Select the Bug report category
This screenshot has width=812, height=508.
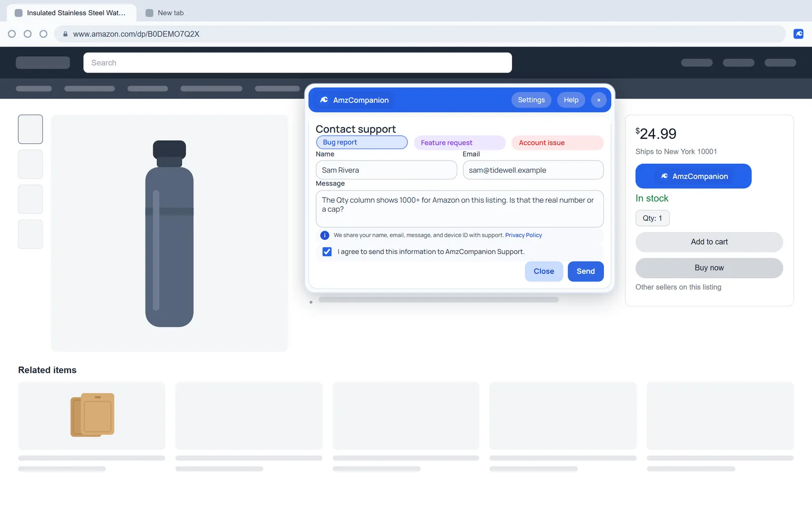tap(362, 142)
